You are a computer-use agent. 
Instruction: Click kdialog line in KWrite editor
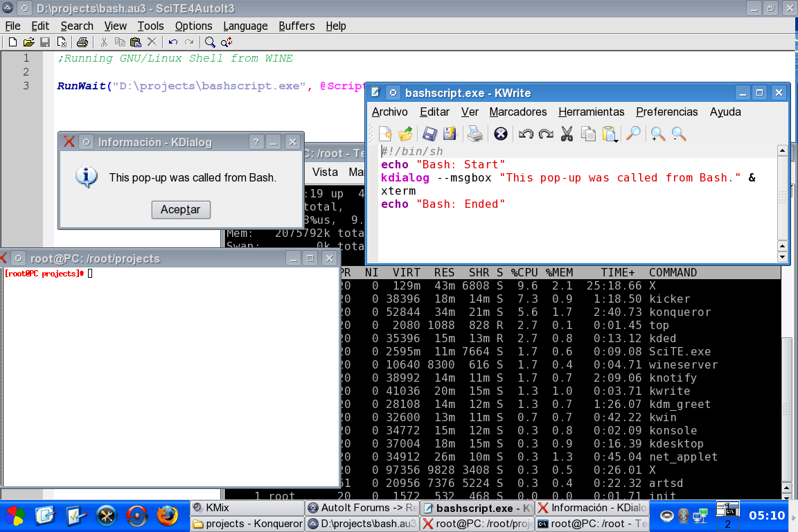(568, 178)
